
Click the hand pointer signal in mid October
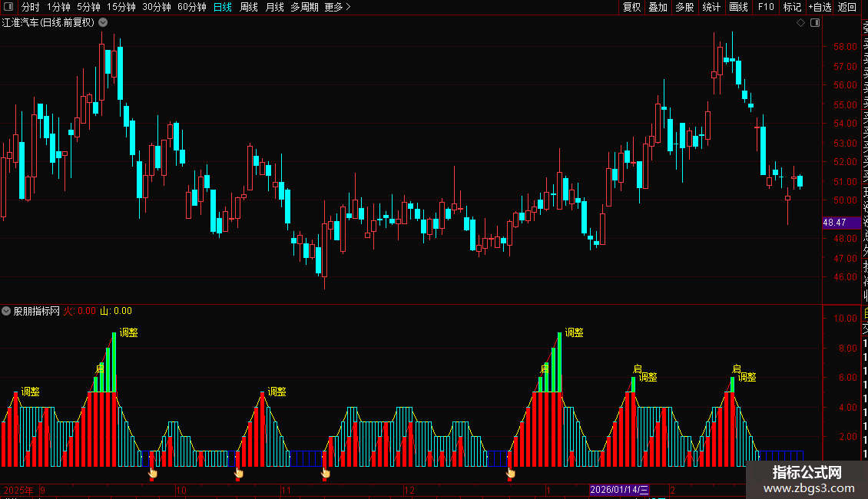click(239, 473)
